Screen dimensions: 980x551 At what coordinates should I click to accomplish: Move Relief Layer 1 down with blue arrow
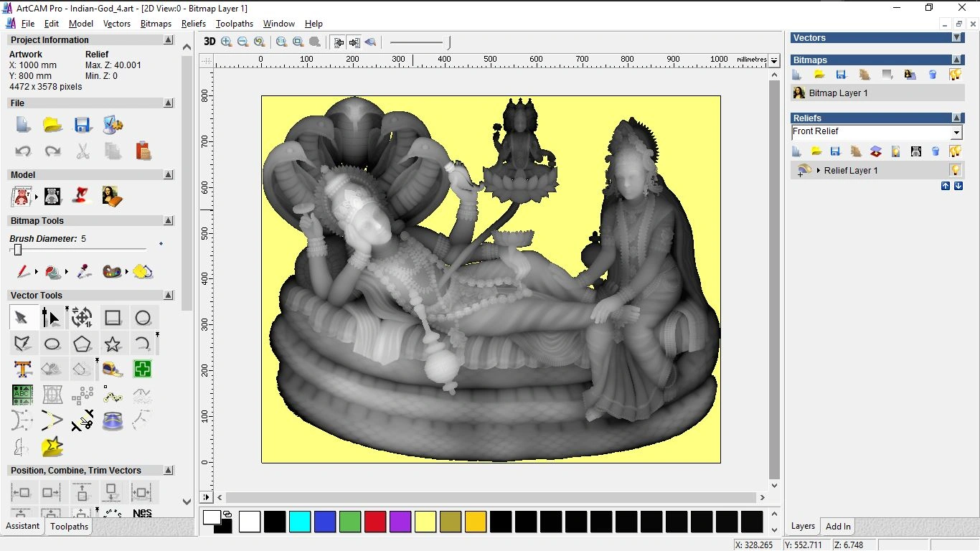coord(958,186)
